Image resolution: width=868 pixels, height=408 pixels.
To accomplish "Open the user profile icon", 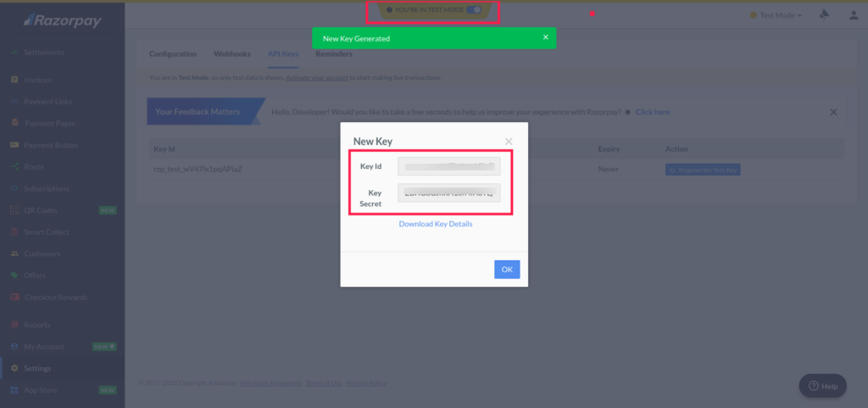I will [x=853, y=15].
